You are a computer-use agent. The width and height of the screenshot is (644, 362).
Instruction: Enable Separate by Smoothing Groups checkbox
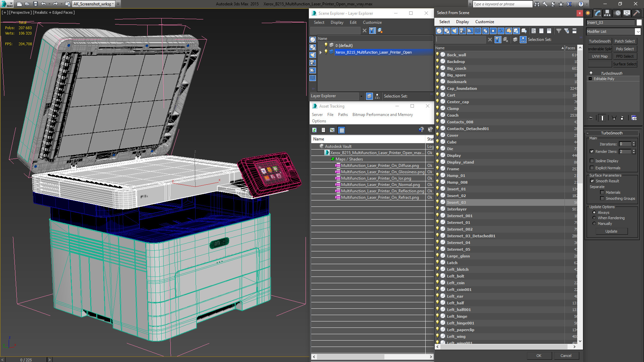click(602, 198)
